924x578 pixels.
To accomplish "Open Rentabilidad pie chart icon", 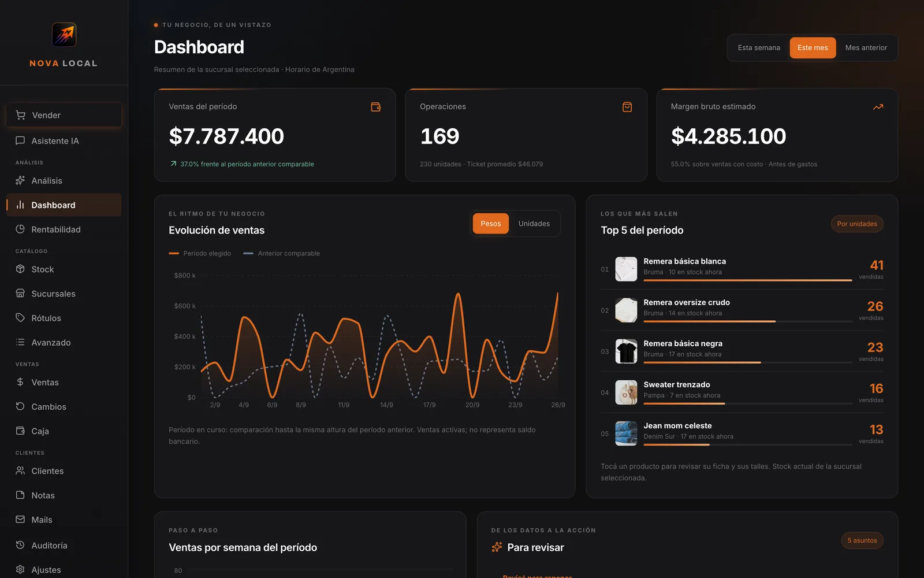I will [x=20, y=229].
